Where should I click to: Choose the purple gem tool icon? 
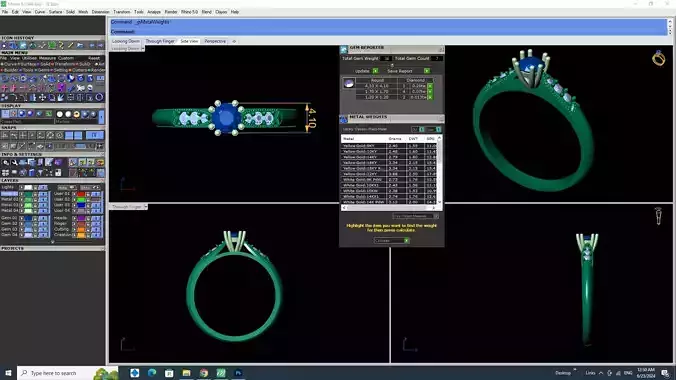point(61,88)
